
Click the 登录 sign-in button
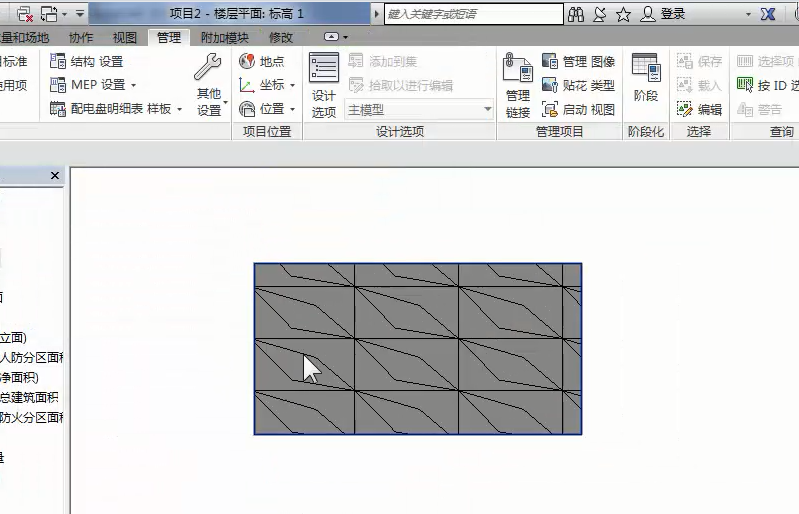663,14
